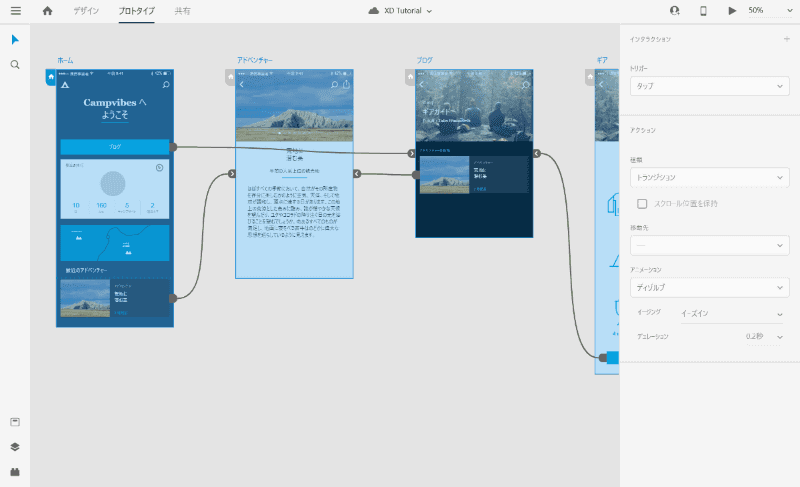This screenshot has width=800, height=487.
Task: Click the ブログ button on home artboard
Action: (x=114, y=147)
